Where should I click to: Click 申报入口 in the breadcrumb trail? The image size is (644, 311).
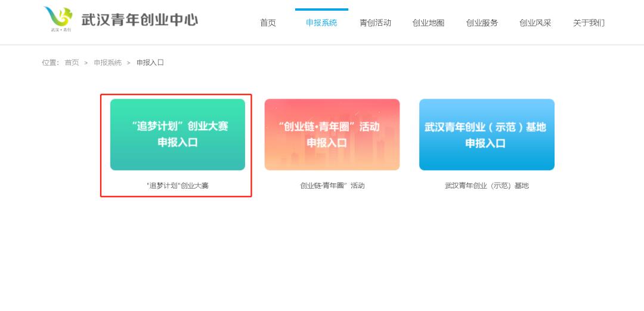coord(150,63)
